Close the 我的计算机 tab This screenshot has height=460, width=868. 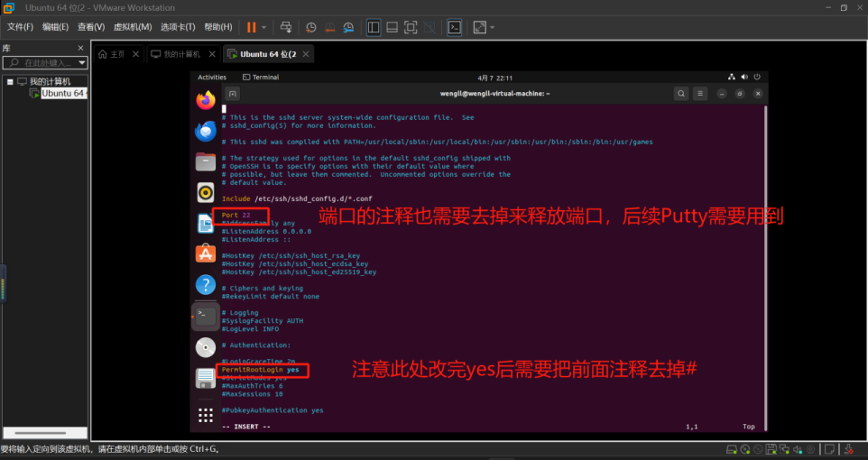tap(212, 54)
